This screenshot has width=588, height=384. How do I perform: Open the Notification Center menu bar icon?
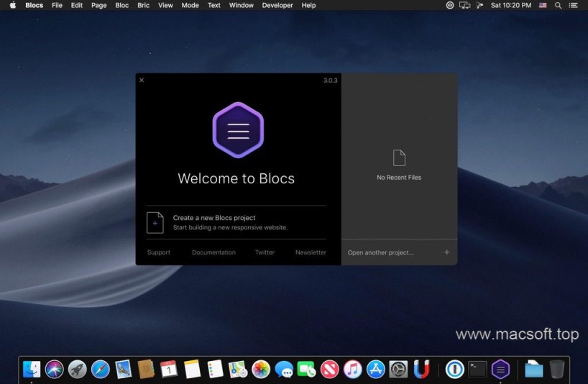[x=573, y=5]
